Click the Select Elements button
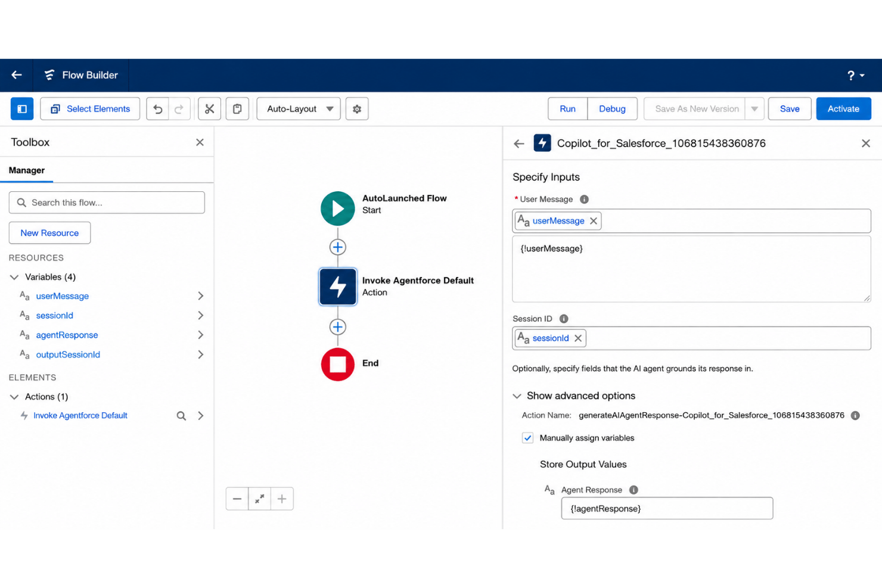The width and height of the screenshot is (882, 588). pyautogui.click(x=90, y=109)
